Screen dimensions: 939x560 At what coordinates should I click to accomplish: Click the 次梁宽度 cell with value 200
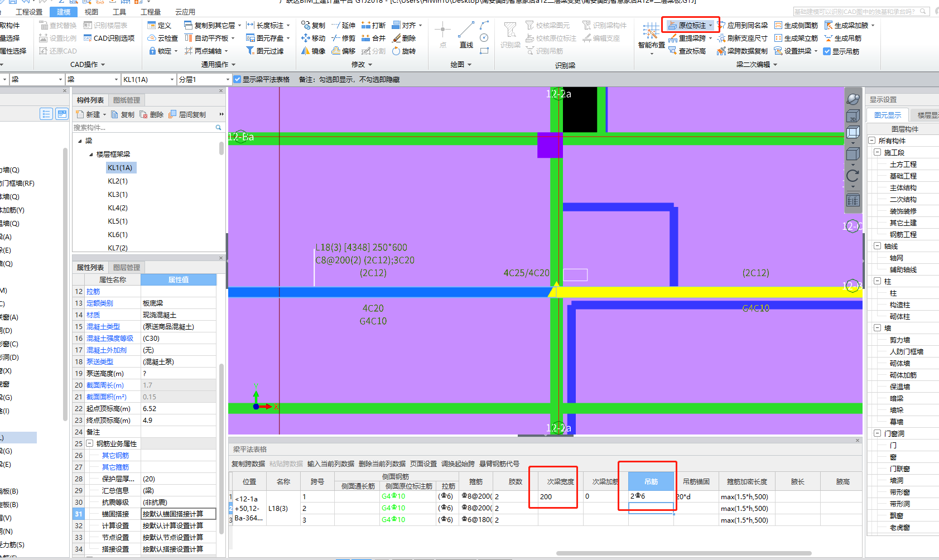click(x=560, y=496)
